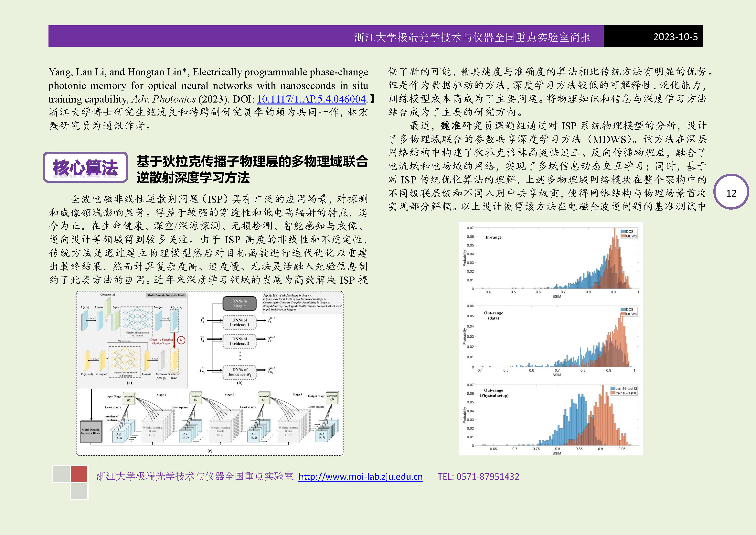The width and height of the screenshot is (756, 535).
Task: Click the 2023-10-5 date in black header
Action: click(675, 37)
